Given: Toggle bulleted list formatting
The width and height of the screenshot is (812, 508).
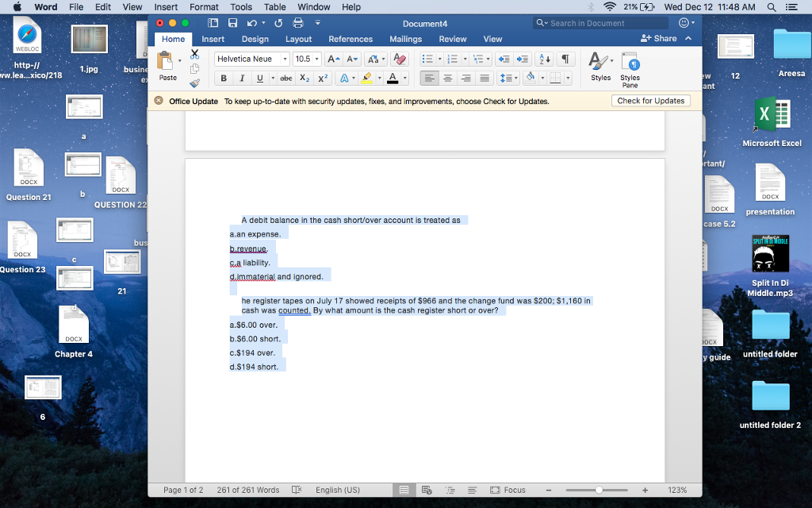Looking at the screenshot, I should [x=430, y=59].
